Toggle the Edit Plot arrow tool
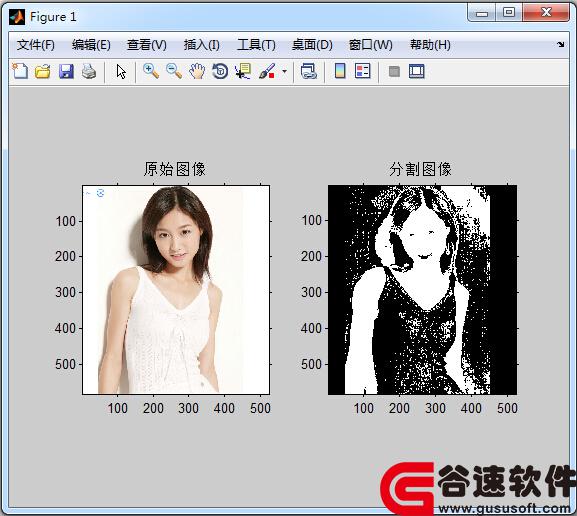Screen dimensions: 577x516 (121, 71)
